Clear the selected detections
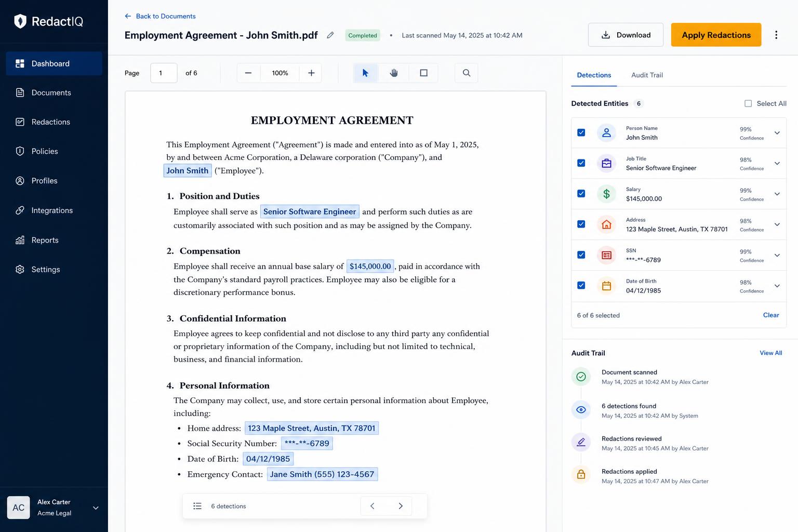Viewport: 798px width, 532px height. (771, 315)
